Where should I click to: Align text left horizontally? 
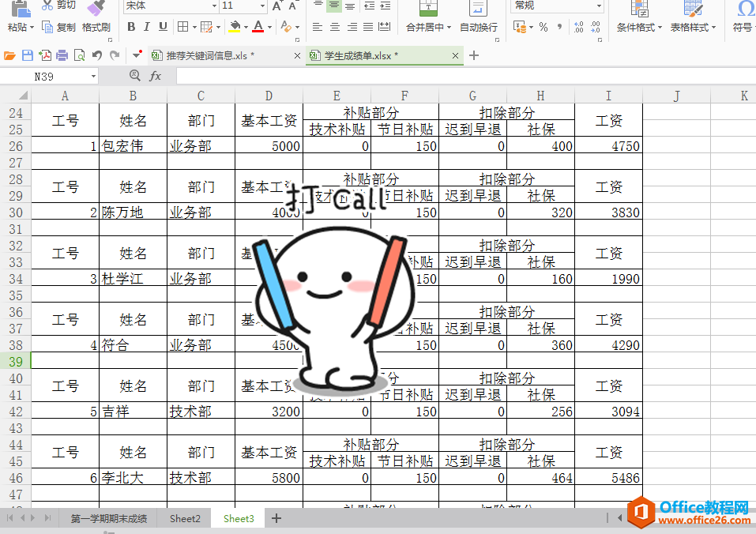[x=318, y=27]
